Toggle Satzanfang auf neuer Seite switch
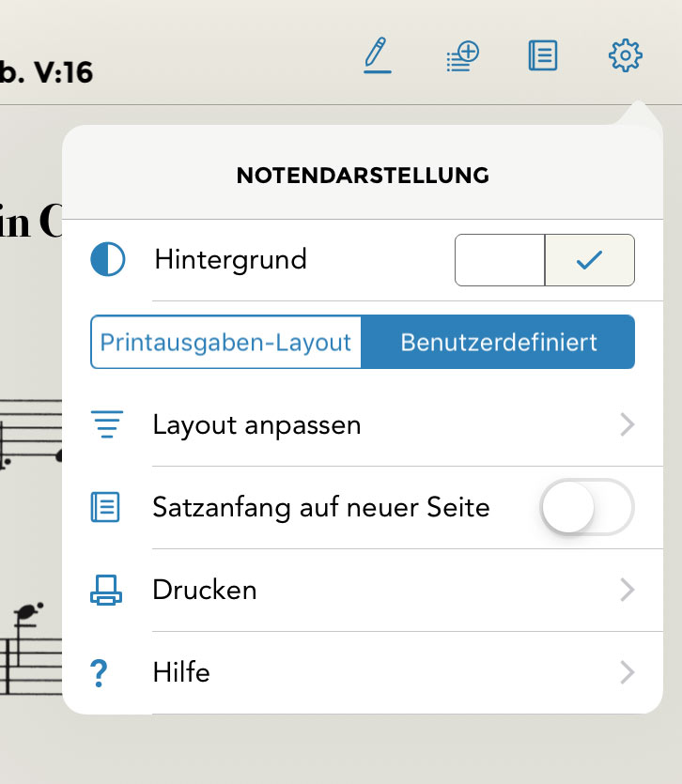Viewport: 682px width, 784px height. coord(587,508)
